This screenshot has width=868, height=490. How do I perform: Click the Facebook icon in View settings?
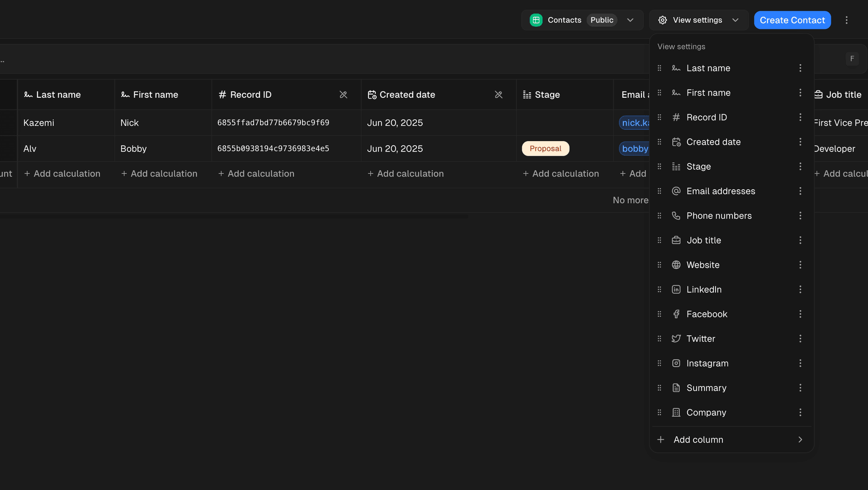click(676, 314)
